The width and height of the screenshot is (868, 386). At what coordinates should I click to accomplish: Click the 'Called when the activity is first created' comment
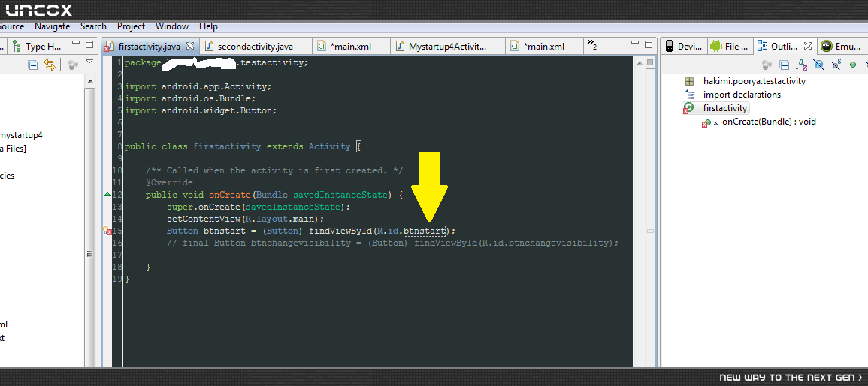[274, 171]
